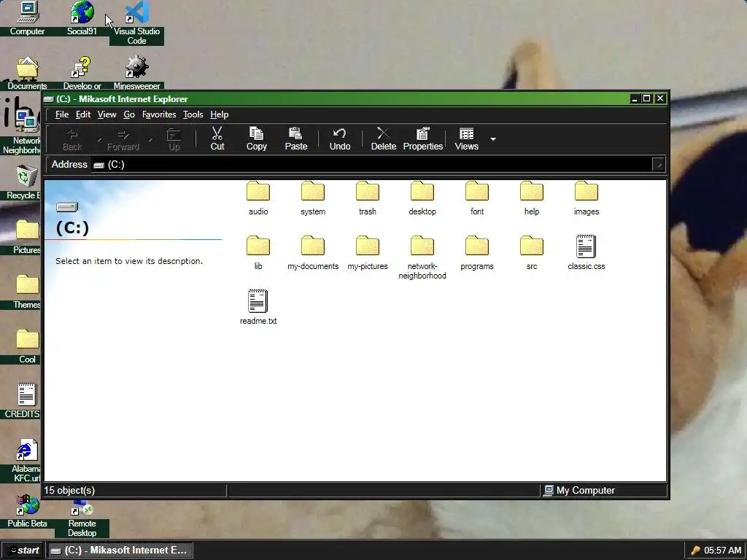Click the Back navigation button

(72, 139)
